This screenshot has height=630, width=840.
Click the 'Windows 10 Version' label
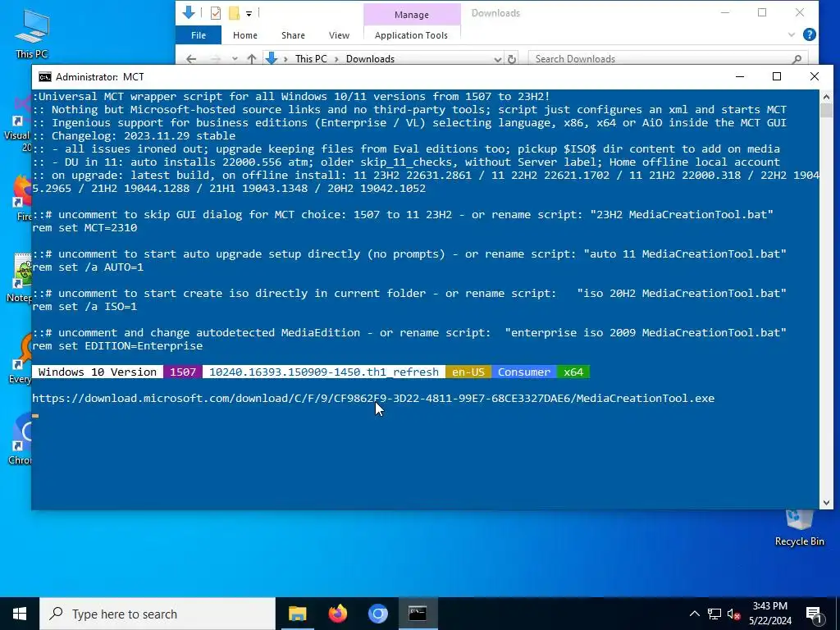[98, 372]
